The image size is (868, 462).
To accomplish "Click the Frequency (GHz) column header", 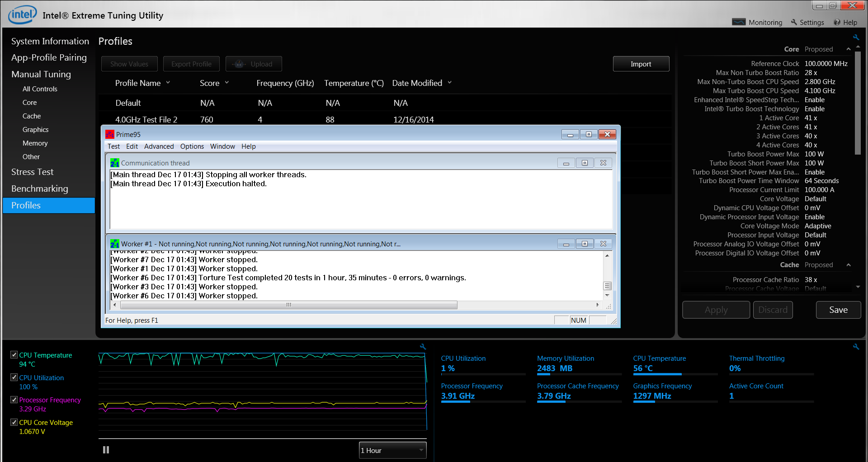I will (285, 83).
